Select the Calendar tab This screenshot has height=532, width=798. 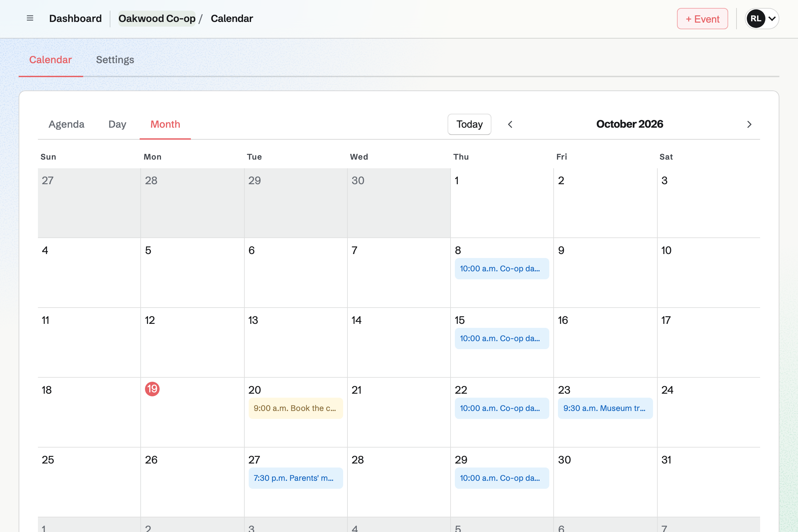(x=51, y=60)
